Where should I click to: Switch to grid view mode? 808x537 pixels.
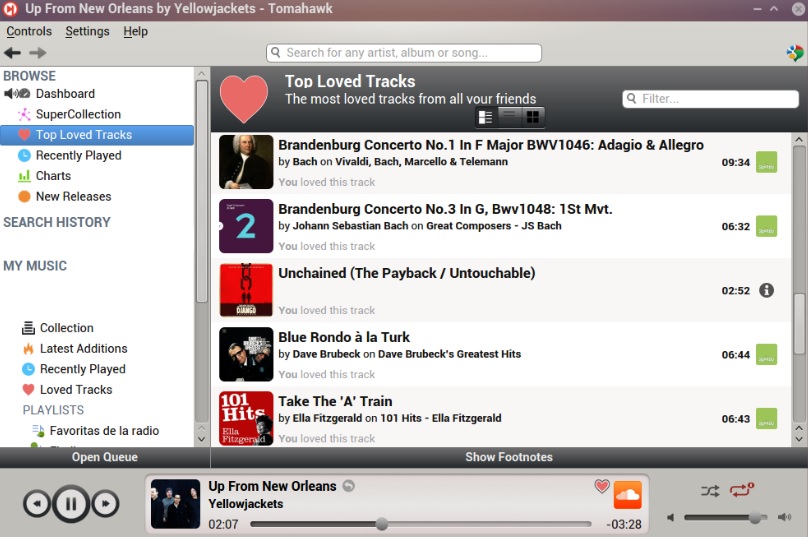pyautogui.click(x=533, y=117)
